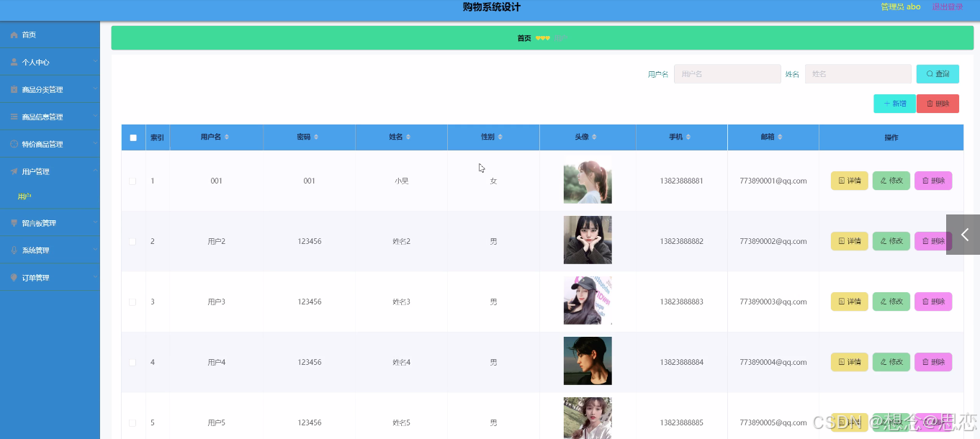
Task: Click 详情 button for 用户2
Action: (850, 241)
